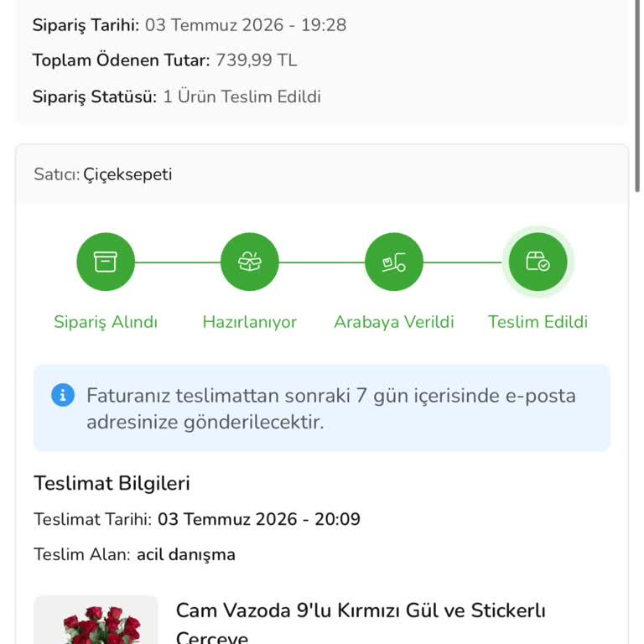Click the Arabaya Verildi trolley icon
The height and width of the screenshot is (644, 644).
tap(394, 262)
